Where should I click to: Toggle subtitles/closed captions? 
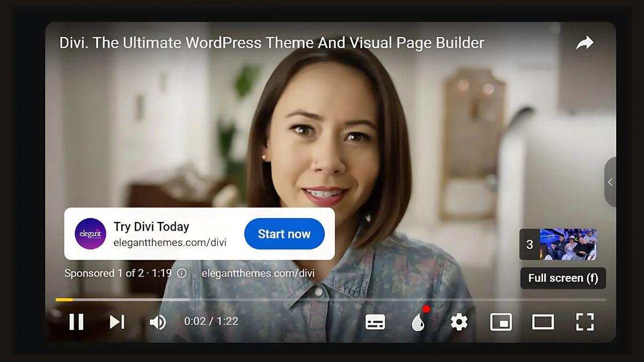[x=375, y=322]
